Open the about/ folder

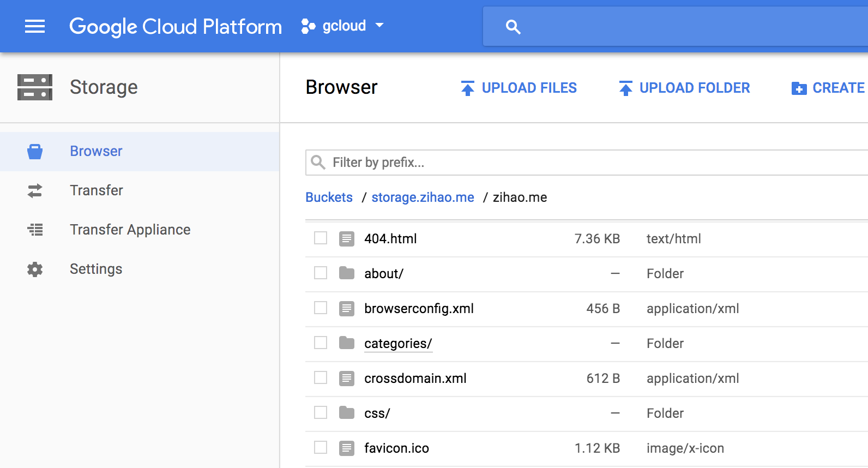point(384,274)
